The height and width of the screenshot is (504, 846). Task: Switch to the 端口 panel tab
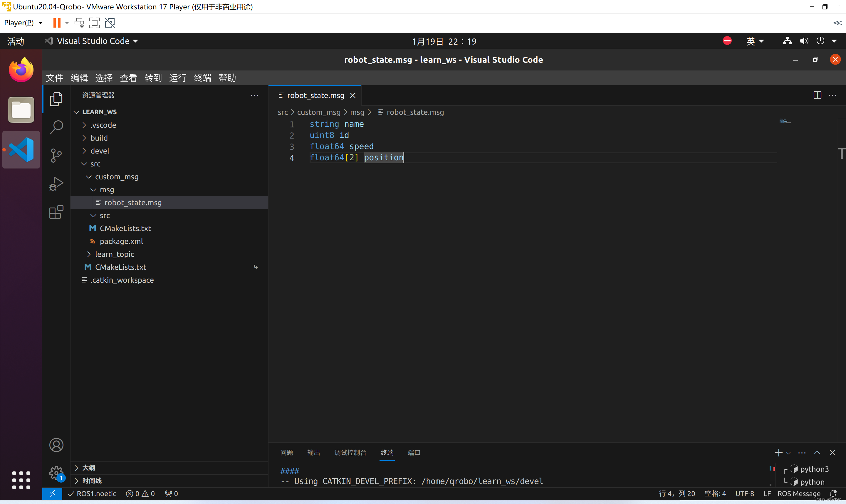(414, 453)
